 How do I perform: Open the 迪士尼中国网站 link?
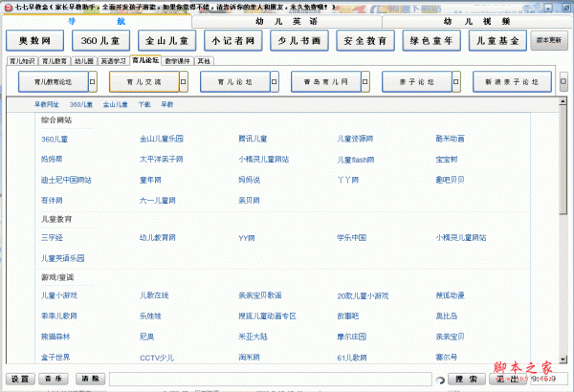click(x=66, y=180)
